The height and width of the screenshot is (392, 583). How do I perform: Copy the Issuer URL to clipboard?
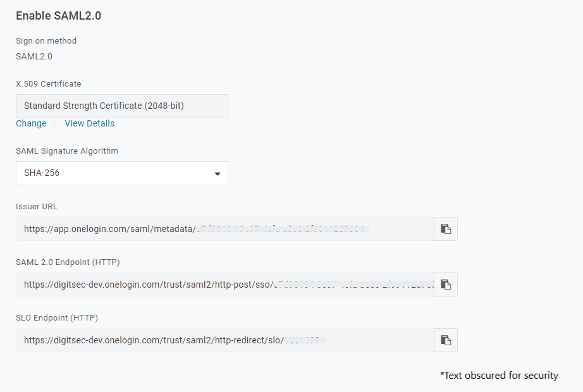(x=446, y=229)
